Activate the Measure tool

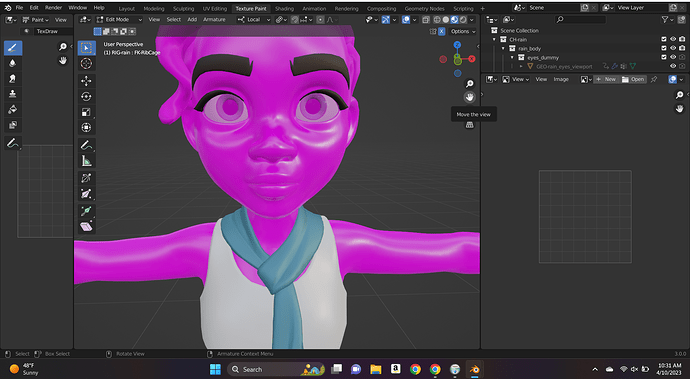click(86, 161)
